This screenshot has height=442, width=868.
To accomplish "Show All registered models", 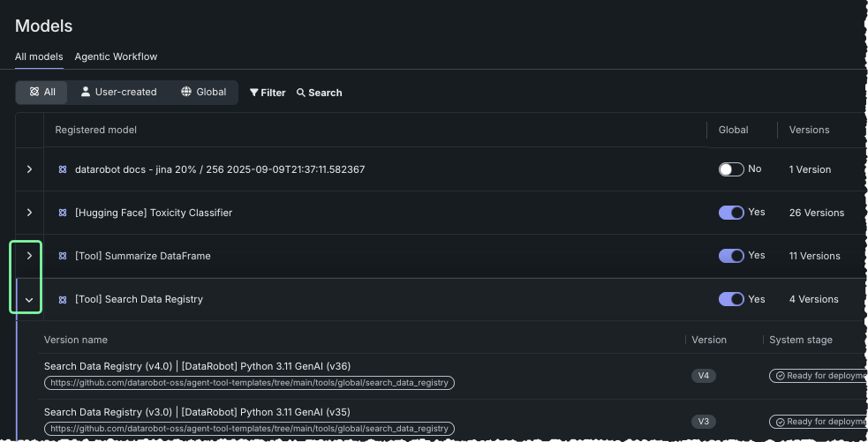I will [42, 92].
